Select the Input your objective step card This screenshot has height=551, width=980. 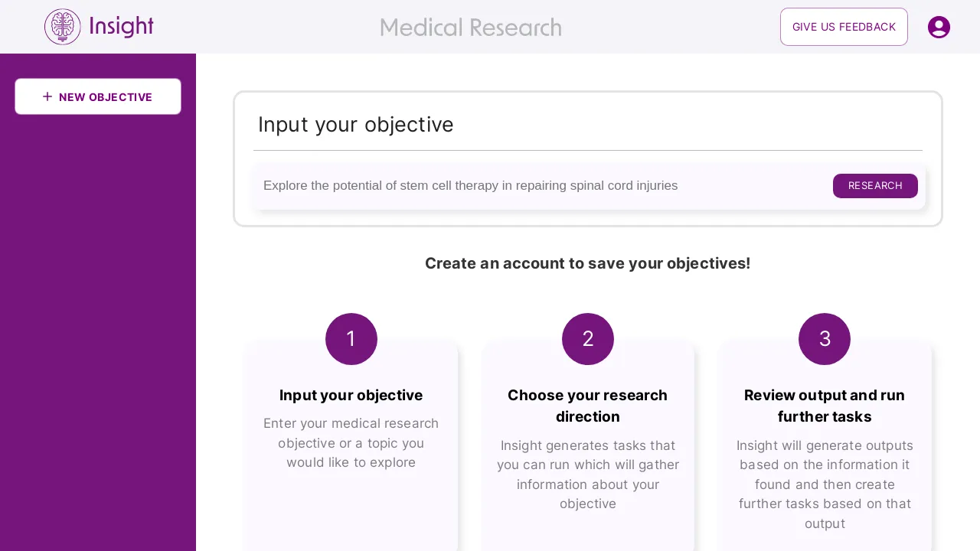[351, 446]
